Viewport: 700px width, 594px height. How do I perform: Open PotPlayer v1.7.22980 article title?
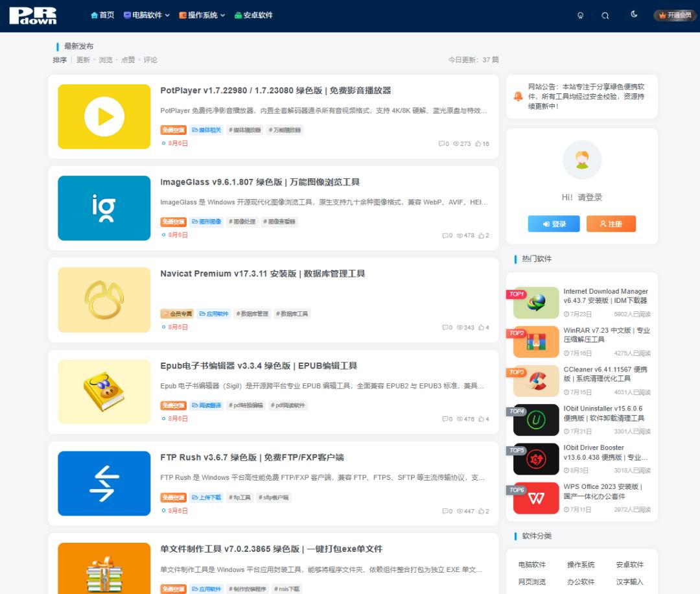pos(275,91)
